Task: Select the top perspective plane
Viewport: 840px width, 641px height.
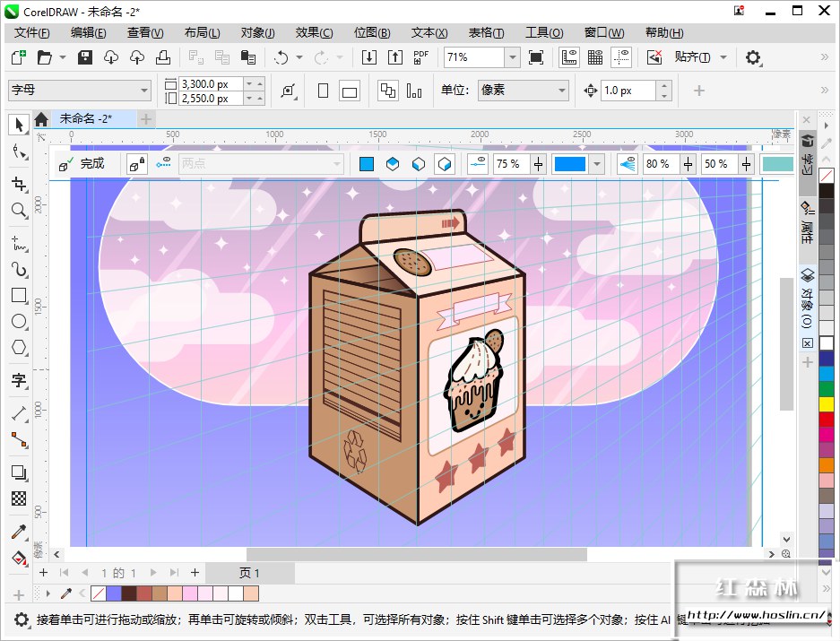Action: (392, 164)
